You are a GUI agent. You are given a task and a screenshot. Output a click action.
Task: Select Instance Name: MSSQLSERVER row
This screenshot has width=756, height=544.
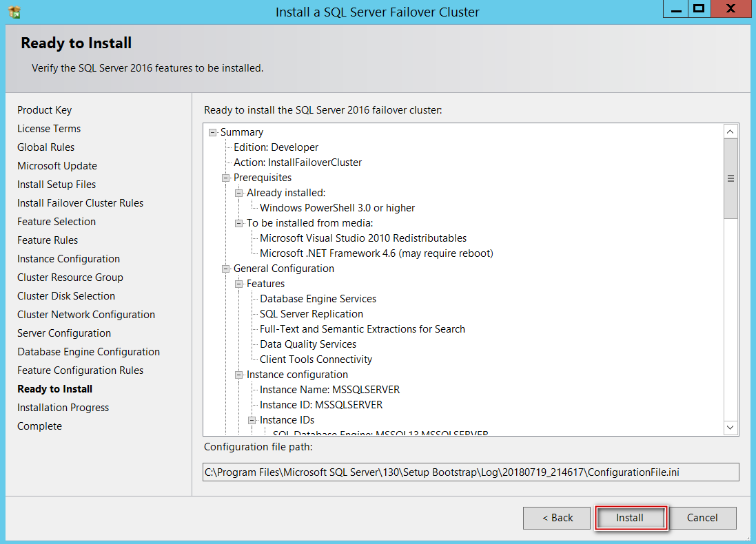329,390
